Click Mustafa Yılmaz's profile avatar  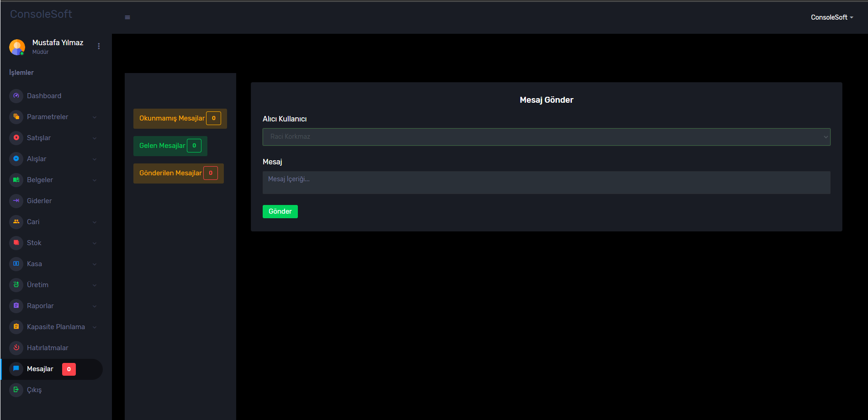coord(17,47)
